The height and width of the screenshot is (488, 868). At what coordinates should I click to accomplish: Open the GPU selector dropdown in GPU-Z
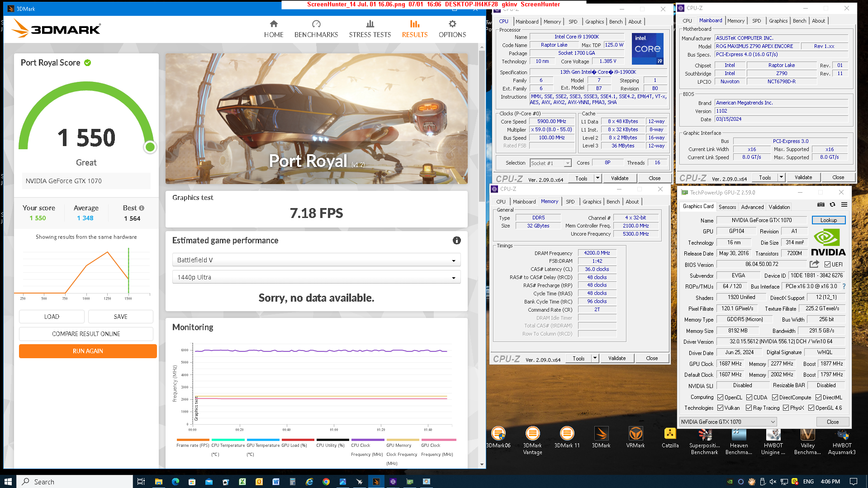(x=728, y=422)
